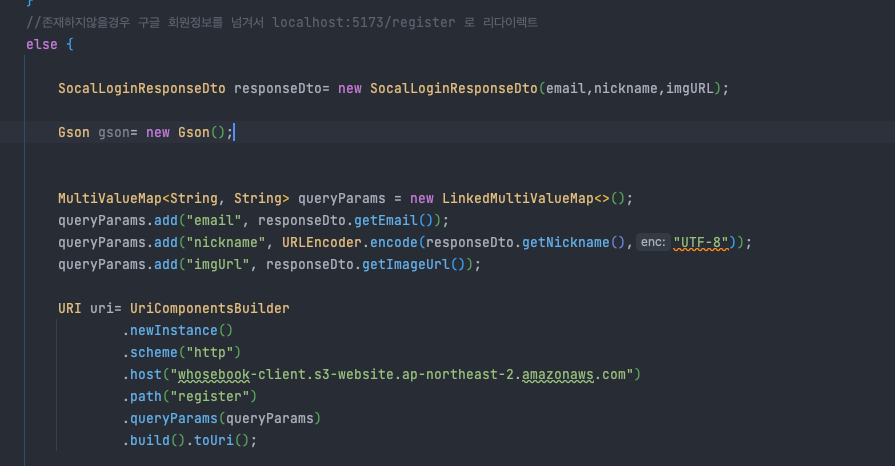
Task: Place cursor at end of Gson() line
Action: point(234,132)
